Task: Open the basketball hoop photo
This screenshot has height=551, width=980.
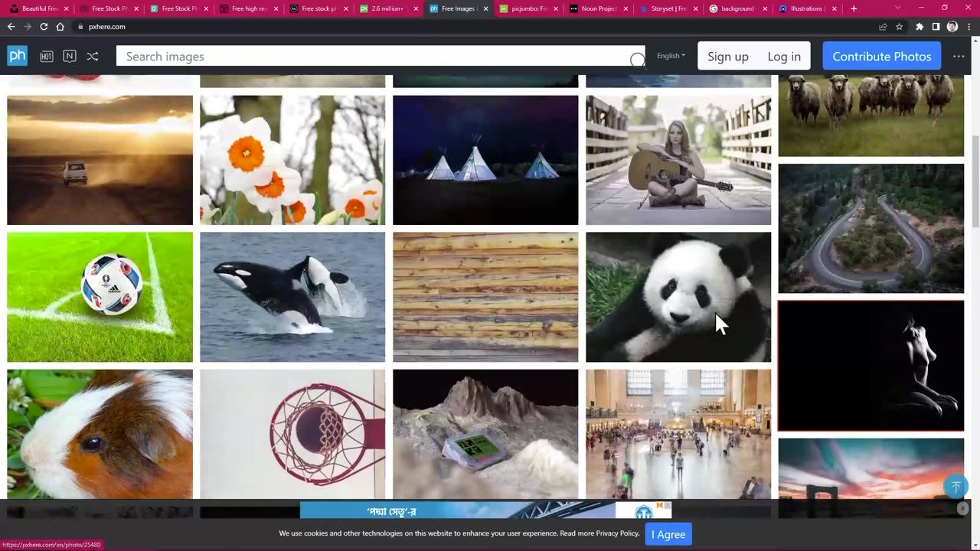Action: coord(292,434)
